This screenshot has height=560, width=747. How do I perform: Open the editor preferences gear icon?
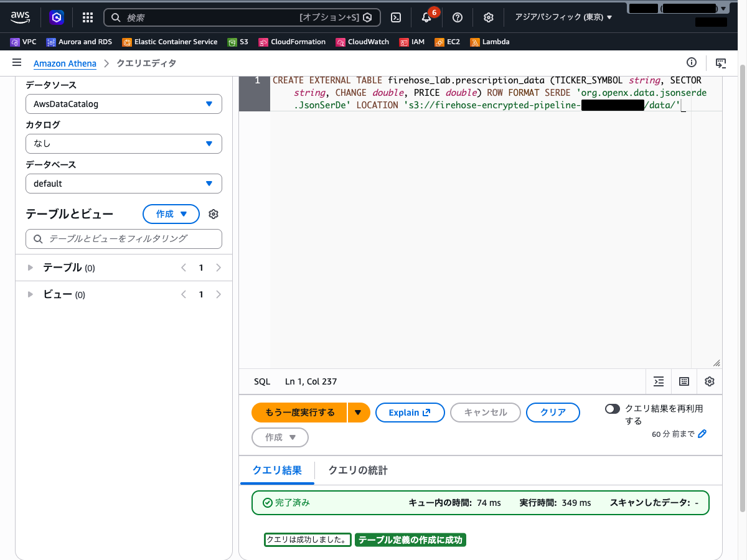pyautogui.click(x=710, y=381)
